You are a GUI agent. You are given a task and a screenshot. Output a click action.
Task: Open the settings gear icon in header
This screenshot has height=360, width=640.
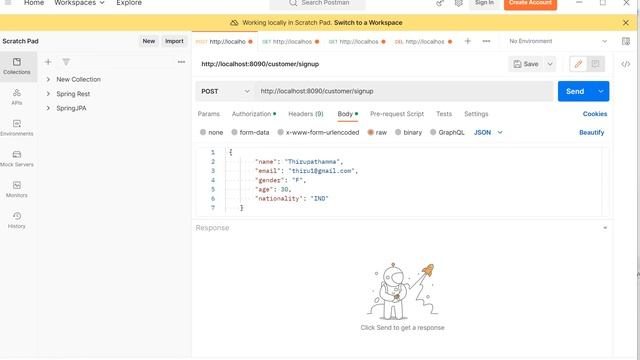pos(459,3)
